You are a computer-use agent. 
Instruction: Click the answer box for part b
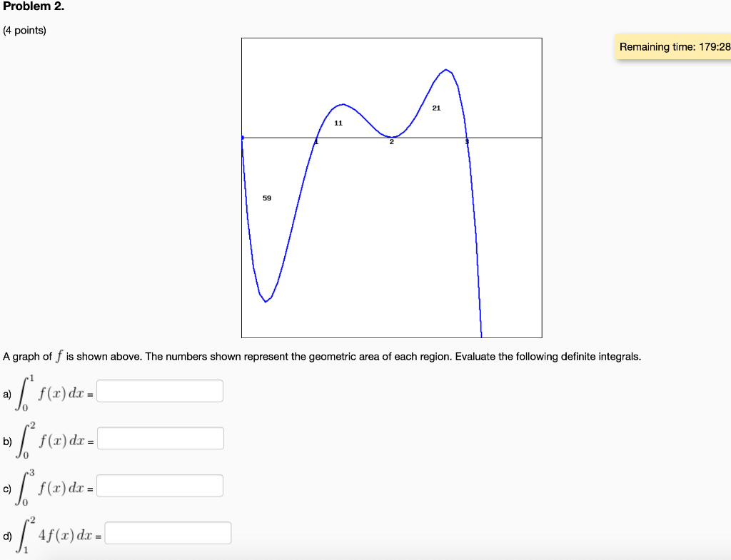tap(161, 438)
